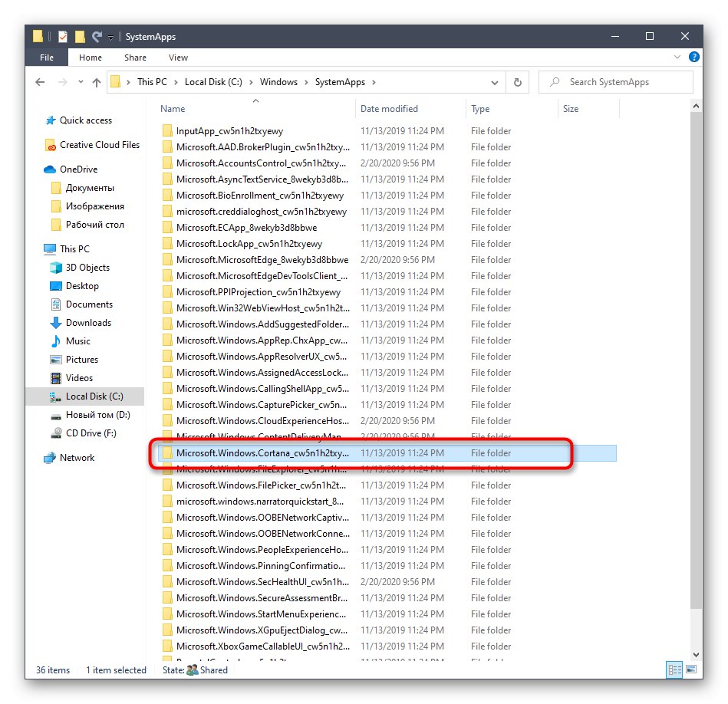The height and width of the screenshot is (704, 728).
Task: Open the Customize Quick Access Toolbar arrow
Action: tap(111, 37)
